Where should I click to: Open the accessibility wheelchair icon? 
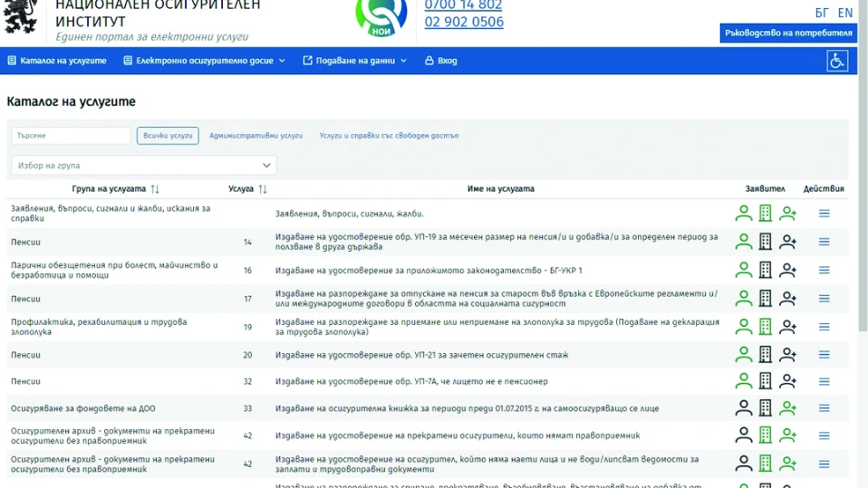836,61
